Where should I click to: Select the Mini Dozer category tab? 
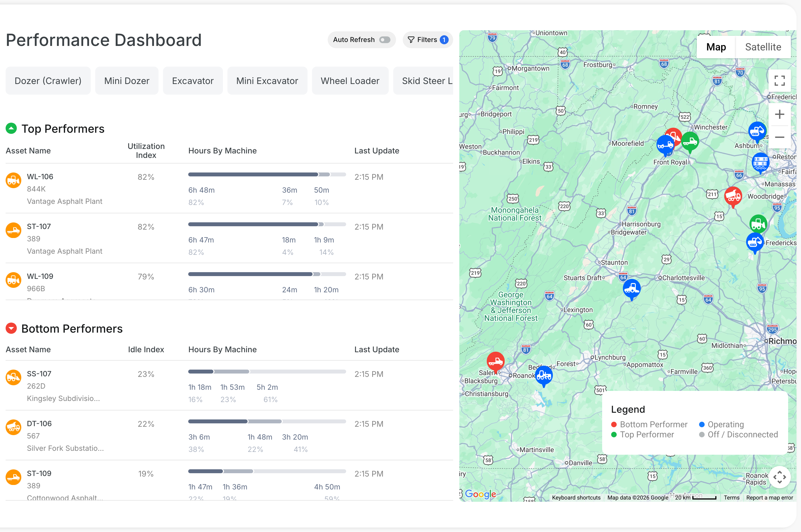(127, 81)
